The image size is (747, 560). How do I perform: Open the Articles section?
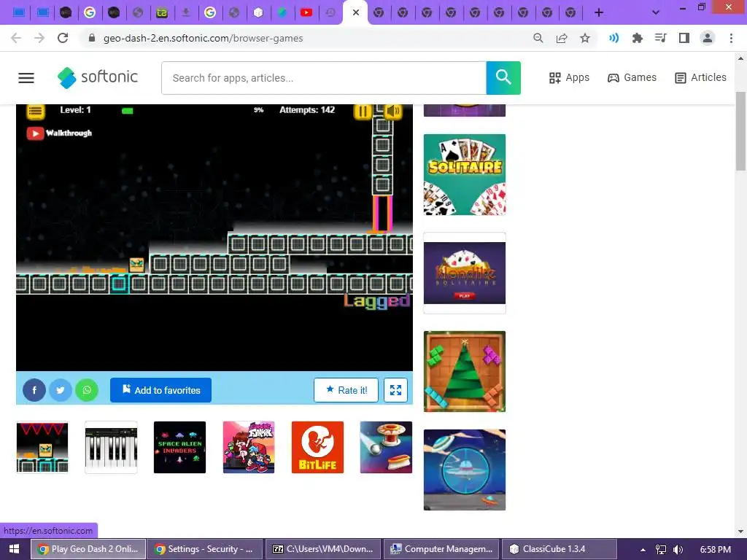click(x=700, y=77)
